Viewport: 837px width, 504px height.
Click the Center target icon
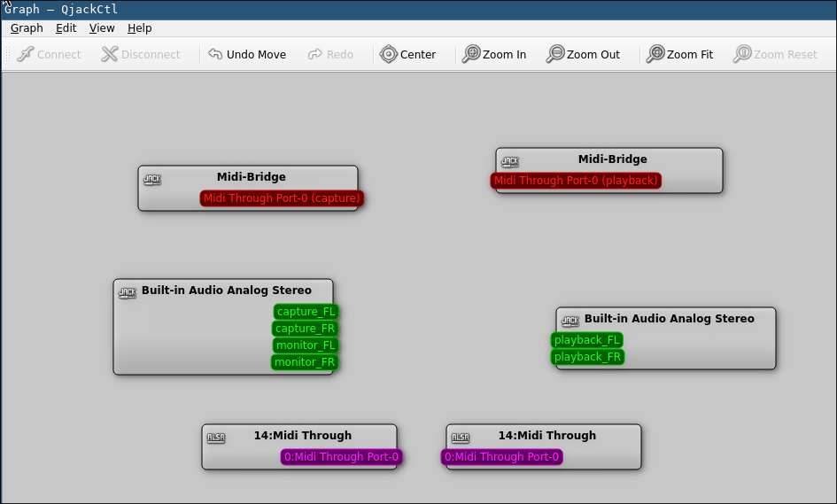[x=389, y=55]
